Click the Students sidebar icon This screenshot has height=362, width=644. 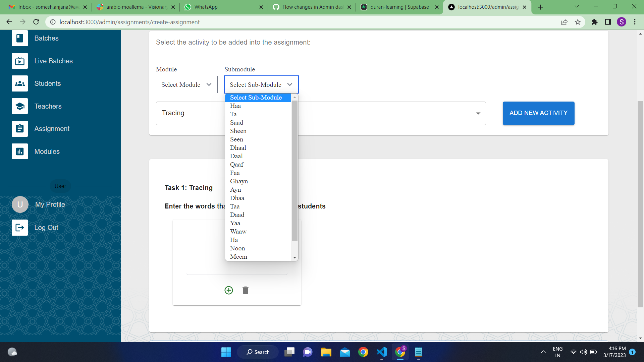point(20,83)
